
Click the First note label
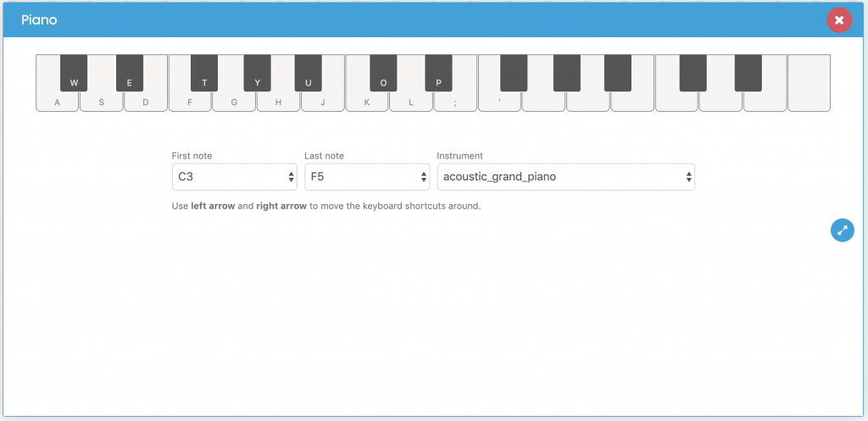pyautogui.click(x=192, y=156)
